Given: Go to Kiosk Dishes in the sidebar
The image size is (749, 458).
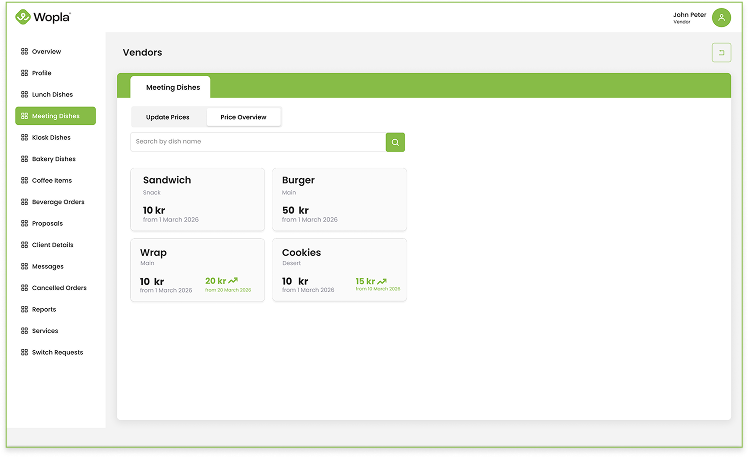Looking at the screenshot, I should click(51, 137).
